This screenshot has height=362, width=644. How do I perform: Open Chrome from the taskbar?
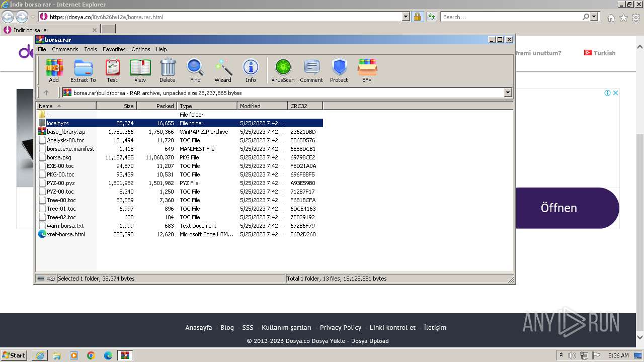(x=91, y=355)
